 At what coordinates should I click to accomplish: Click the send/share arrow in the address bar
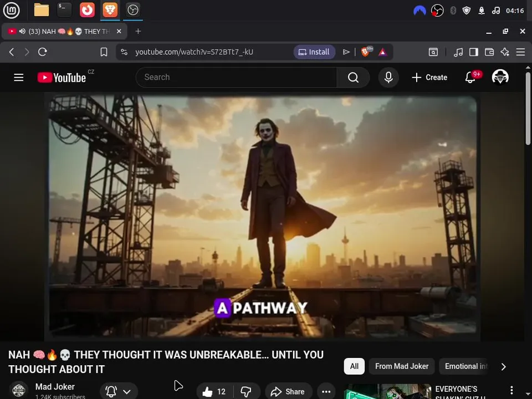(x=346, y=52)
